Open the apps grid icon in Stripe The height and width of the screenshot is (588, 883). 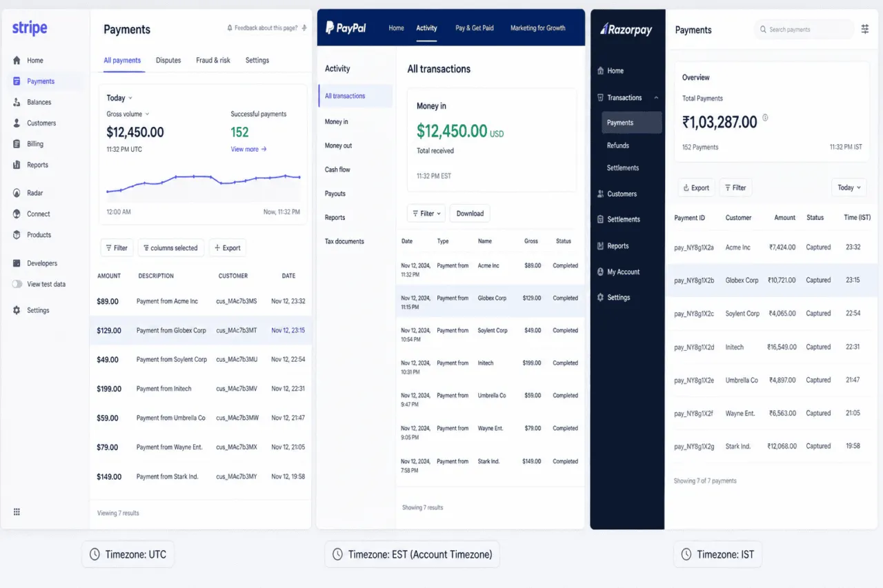click(x=17, y=511)
